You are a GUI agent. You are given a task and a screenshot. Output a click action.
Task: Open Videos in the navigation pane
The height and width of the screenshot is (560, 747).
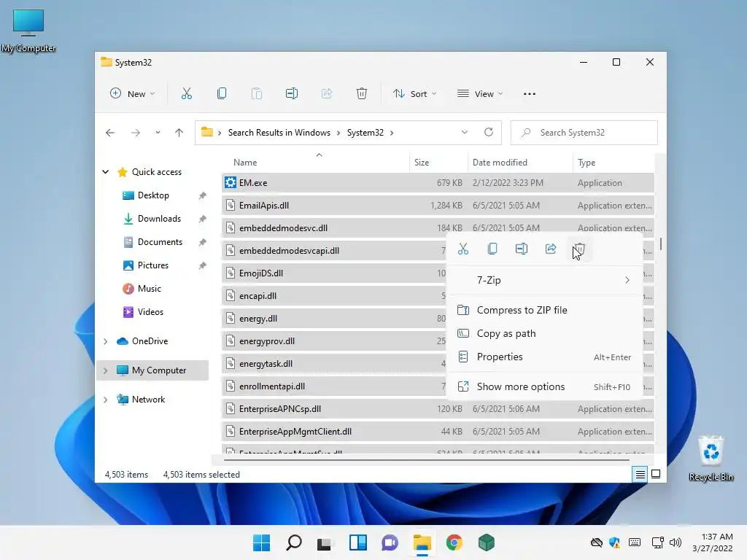(150, 312)
